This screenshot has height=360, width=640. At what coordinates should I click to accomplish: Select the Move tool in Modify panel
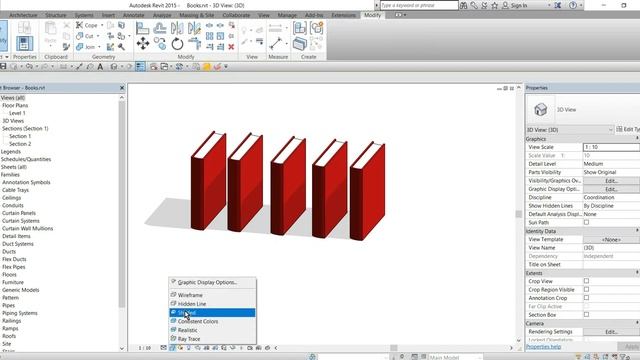pyautogui.click(x=143, y=43)
